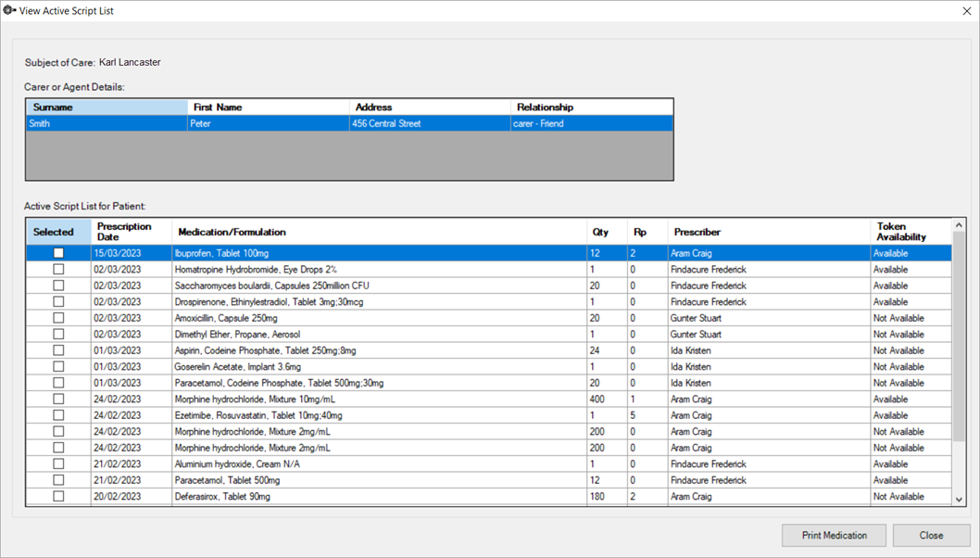The image size is (980, 558).
Task: Click 'Morphine hydrochloride, Mixture 10mg/mL' cell
Action: (x=380, y=399)
